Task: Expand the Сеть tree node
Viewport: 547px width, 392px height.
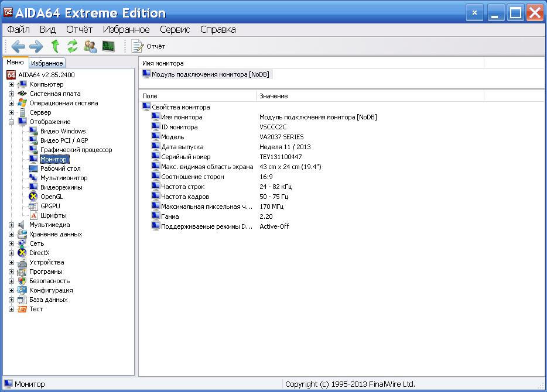Action: click(11, 244)
